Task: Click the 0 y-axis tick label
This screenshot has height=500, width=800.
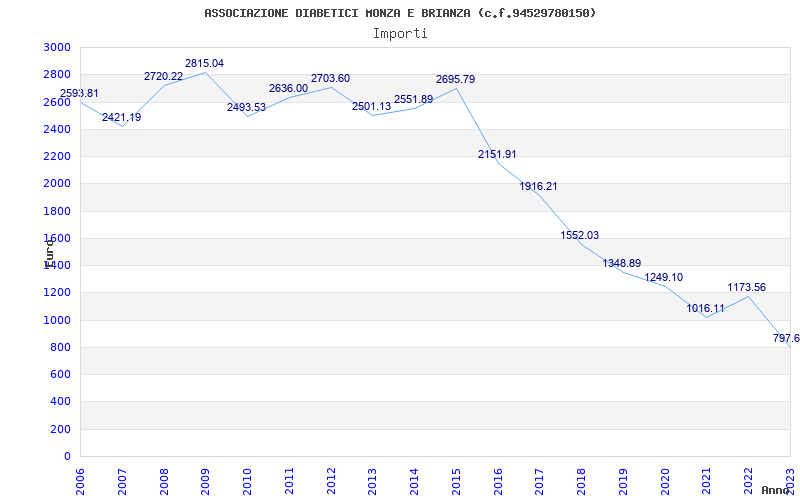Action: [67, 457]
